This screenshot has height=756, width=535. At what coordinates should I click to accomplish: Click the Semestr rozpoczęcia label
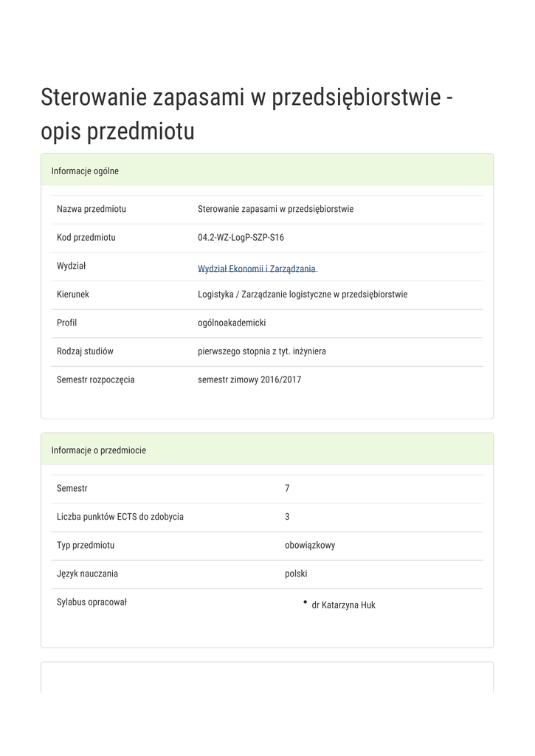96,380
